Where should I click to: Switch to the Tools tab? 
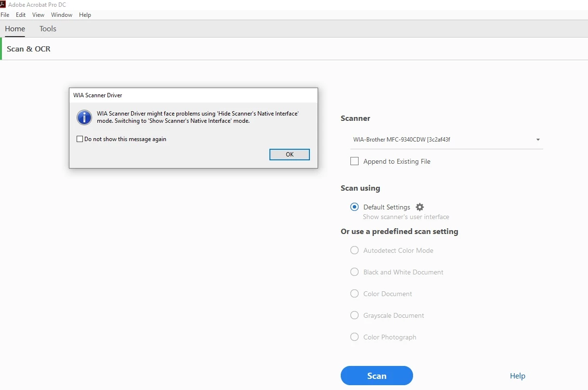click(x=48, y=29)
